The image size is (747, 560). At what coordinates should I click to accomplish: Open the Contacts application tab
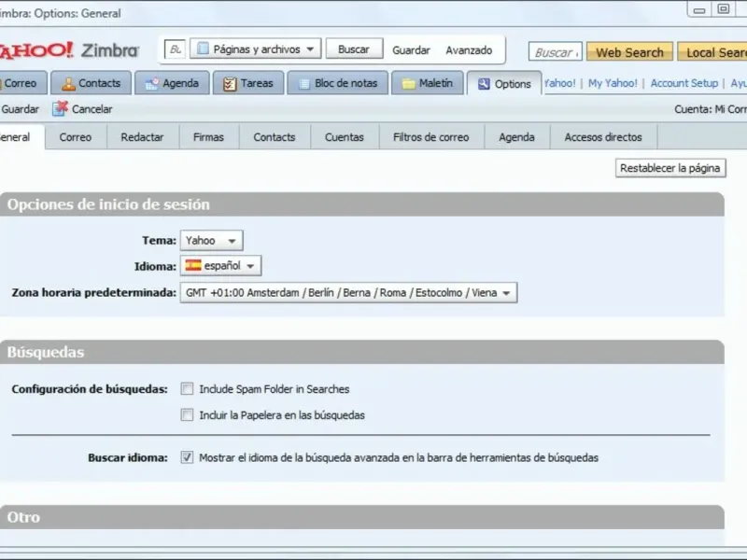91,83
